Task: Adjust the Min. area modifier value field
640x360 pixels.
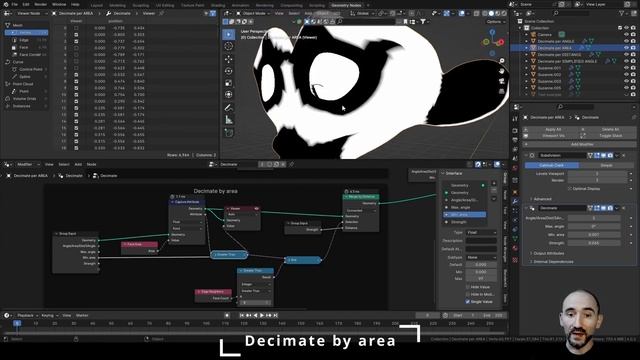Action: coord(594,235)
